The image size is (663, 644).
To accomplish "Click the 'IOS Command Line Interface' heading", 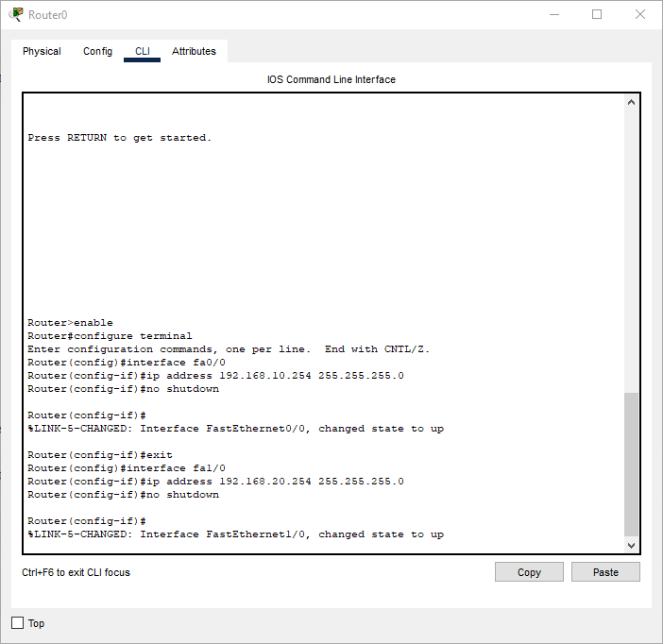I will [331, 79].
